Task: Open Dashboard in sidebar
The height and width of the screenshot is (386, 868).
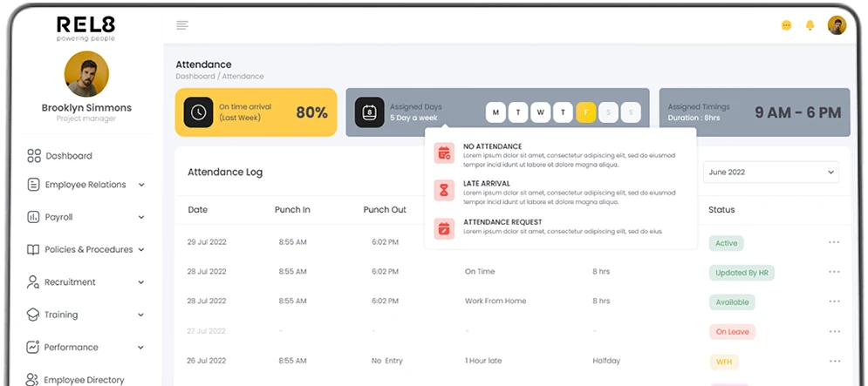Action: point(69,156)
